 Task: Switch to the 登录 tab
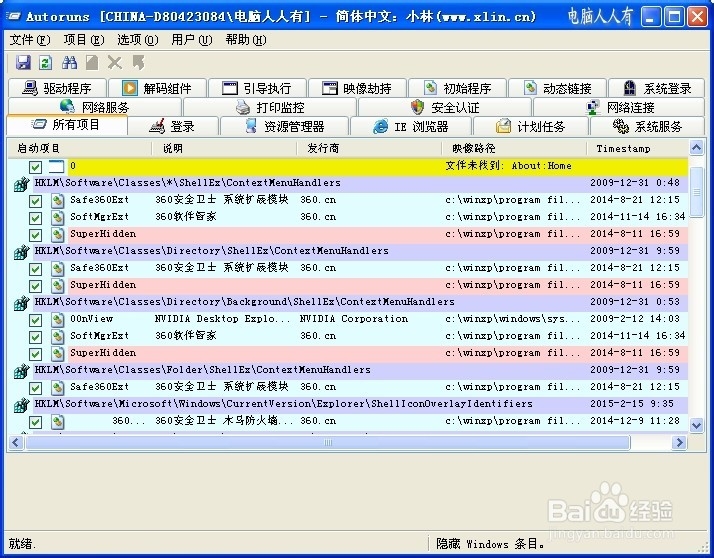pos(173,126)
